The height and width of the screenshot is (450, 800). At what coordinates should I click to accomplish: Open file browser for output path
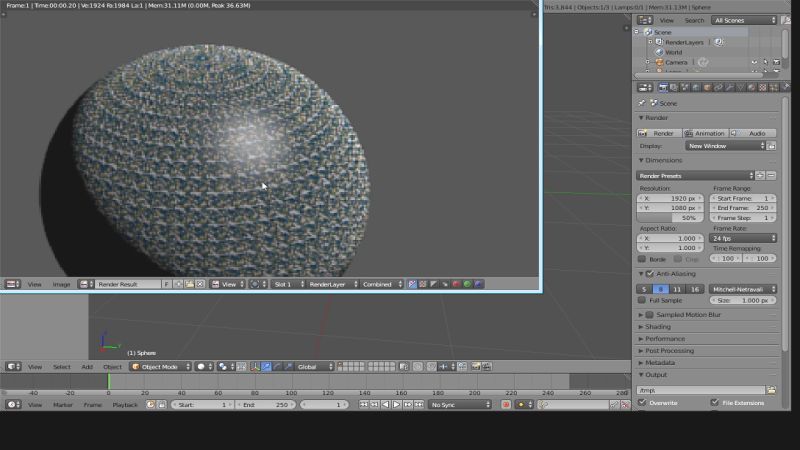pos(771,390)
